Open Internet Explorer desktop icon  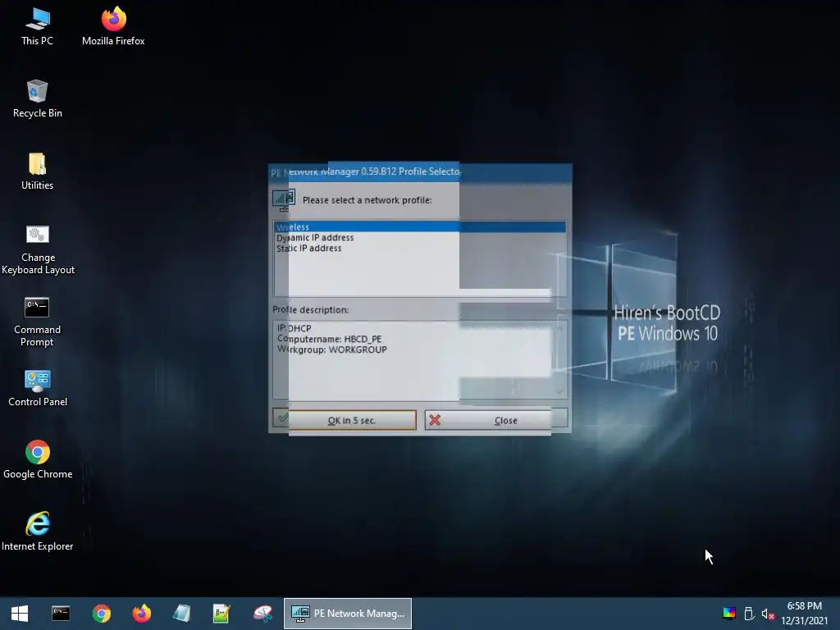(38, 532)
